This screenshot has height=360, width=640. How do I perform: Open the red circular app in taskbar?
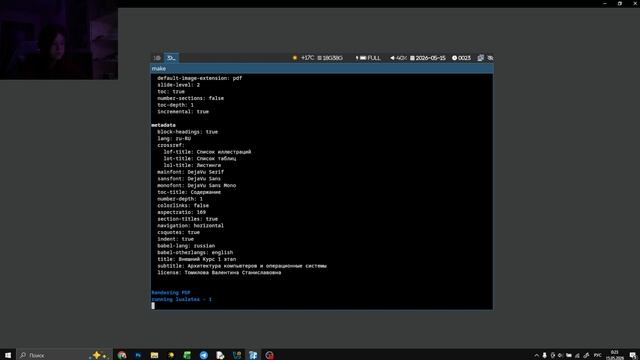point(269,355)
